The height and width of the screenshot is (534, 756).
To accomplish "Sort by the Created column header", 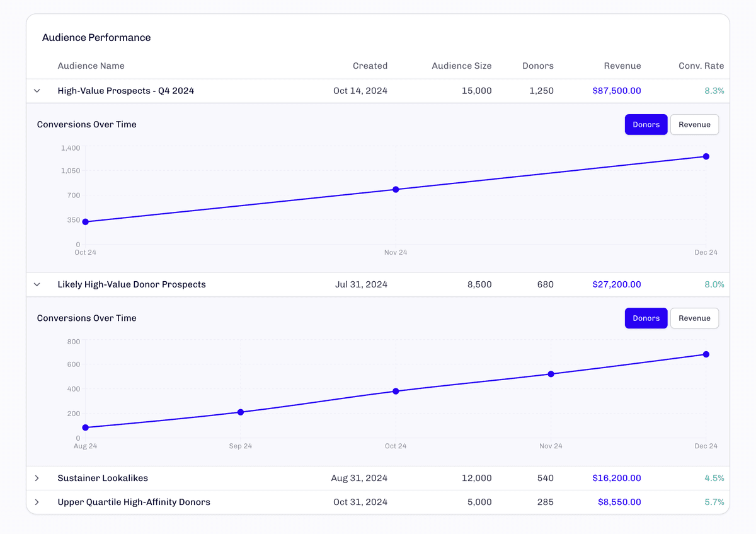I will 370,66.
